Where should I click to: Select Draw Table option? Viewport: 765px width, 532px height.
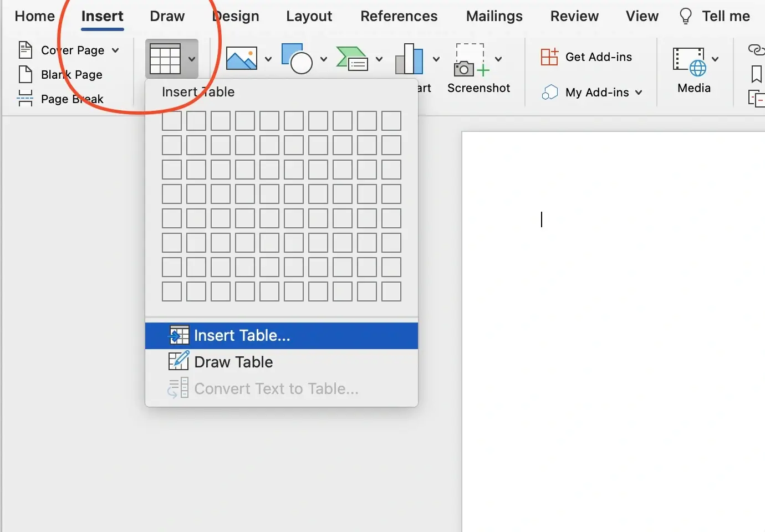click(233, 361)
